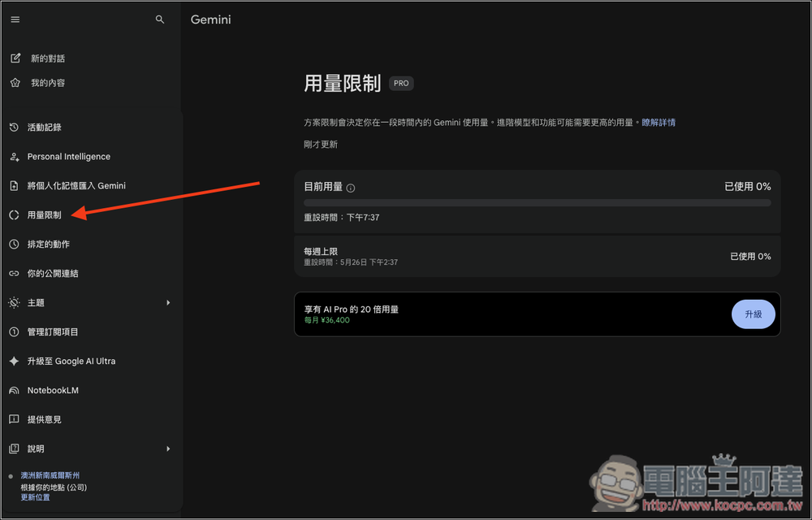Click the new chat pencil icon
The image size is (812, 520).
point(15,58)
